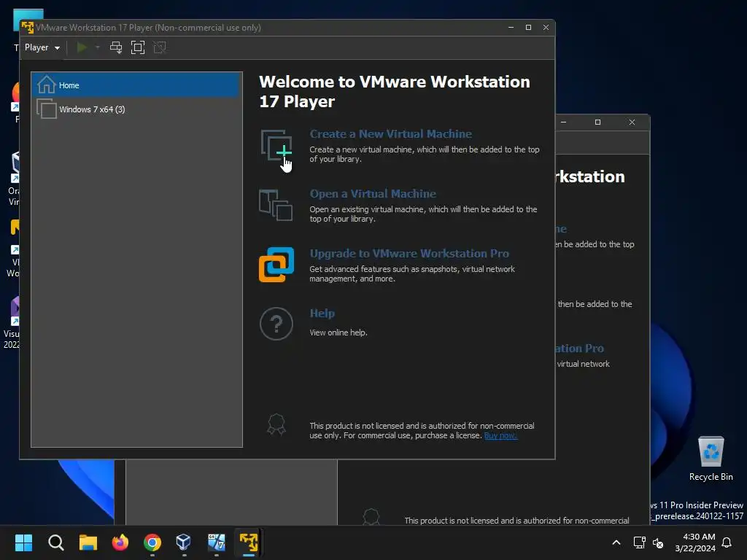
Task: Click the Buy now license link
Action: click(500, 436)
